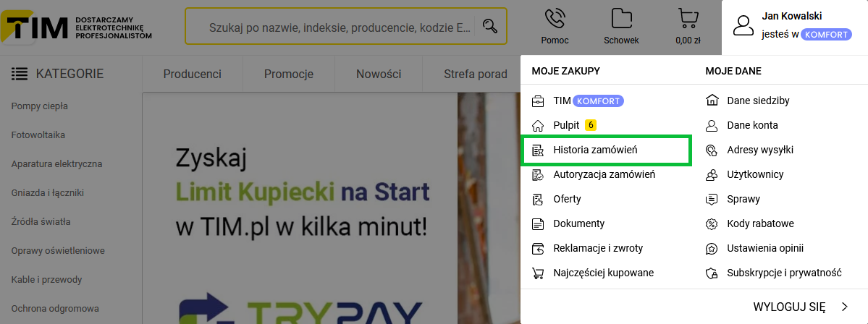This screenshot has width=868, height=324.
Task: Click the percent icon beside Kody rabatowe
Action: click(712, 224)
